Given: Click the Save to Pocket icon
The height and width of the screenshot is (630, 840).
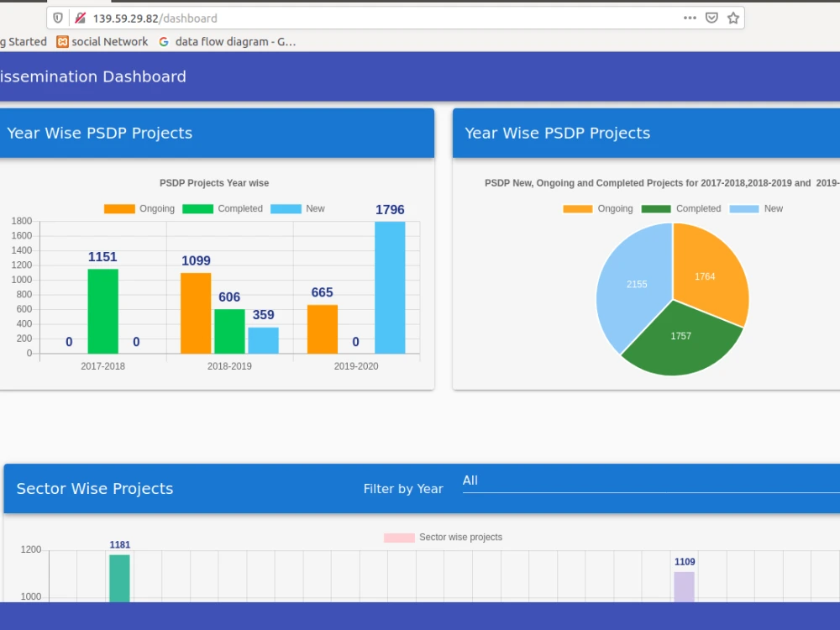Looking at the screenshot, I should (711, 18).
